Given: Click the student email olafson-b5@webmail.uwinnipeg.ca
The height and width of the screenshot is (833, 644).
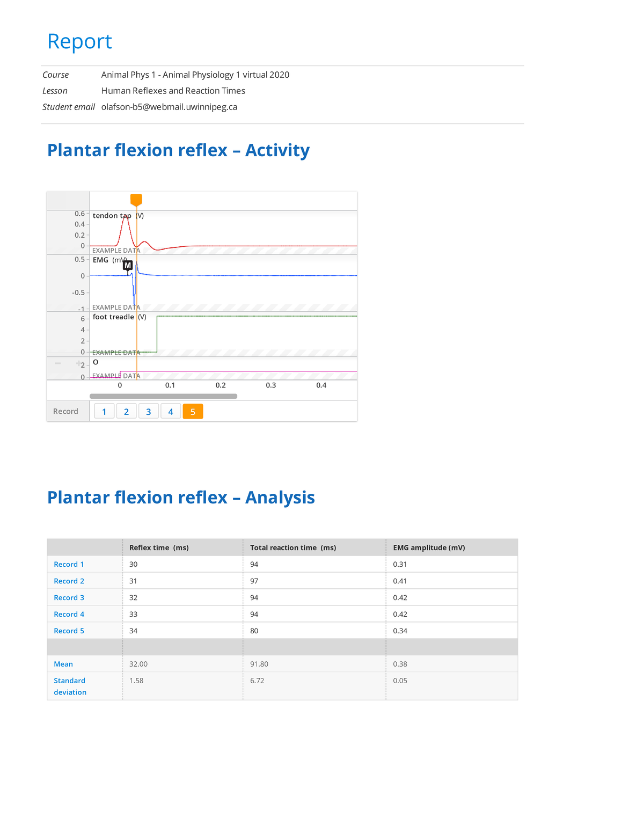Looking at the screenshot, I should [169, 106].
